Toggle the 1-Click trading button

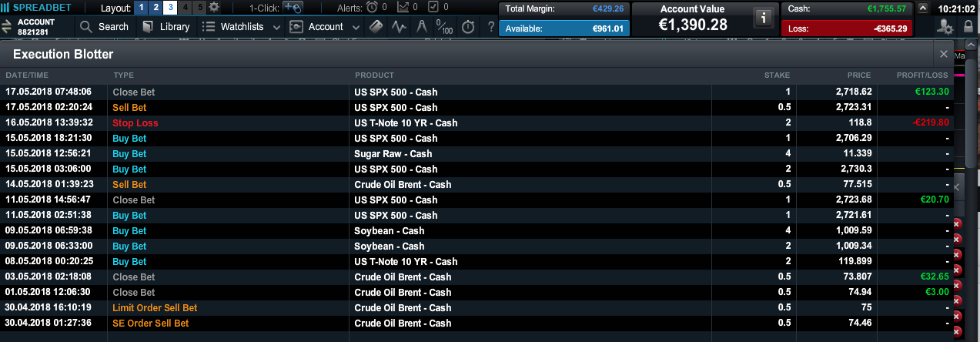coord(293,8)
